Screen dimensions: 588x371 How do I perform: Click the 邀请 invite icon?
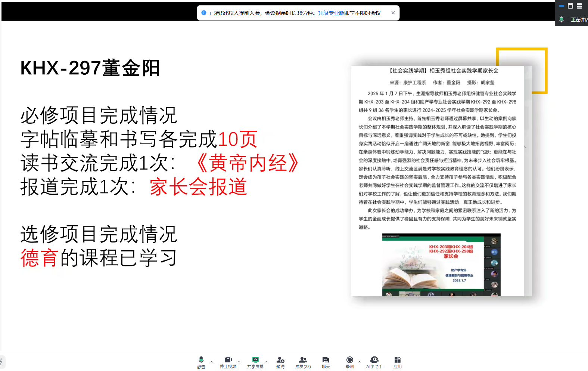(280, 362)
